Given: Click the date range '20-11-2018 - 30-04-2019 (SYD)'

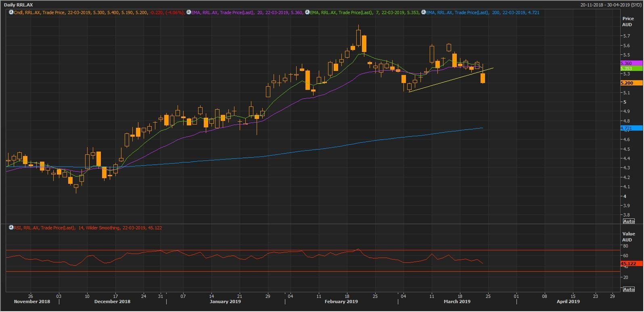Looking at the screenshot, I should [x=611, y=5].
